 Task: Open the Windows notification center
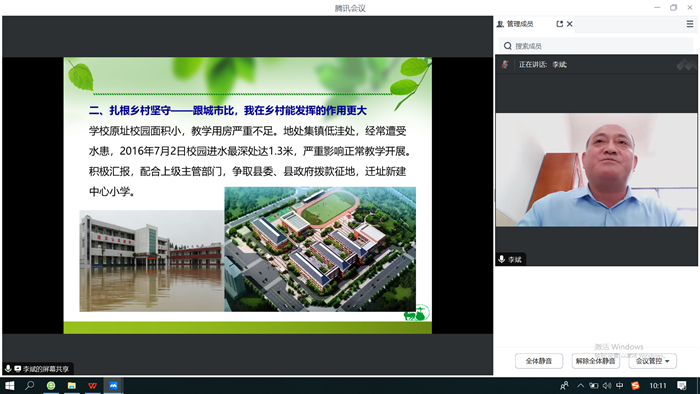coord(682,386)
